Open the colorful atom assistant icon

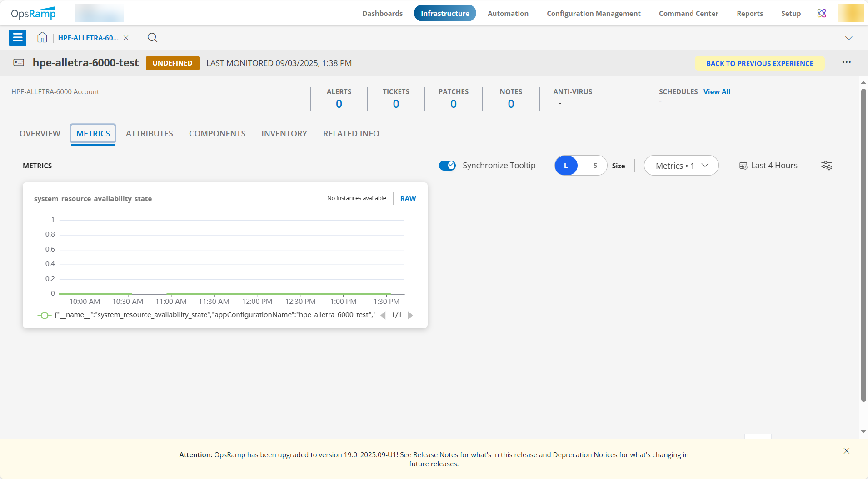click(822, 13)
